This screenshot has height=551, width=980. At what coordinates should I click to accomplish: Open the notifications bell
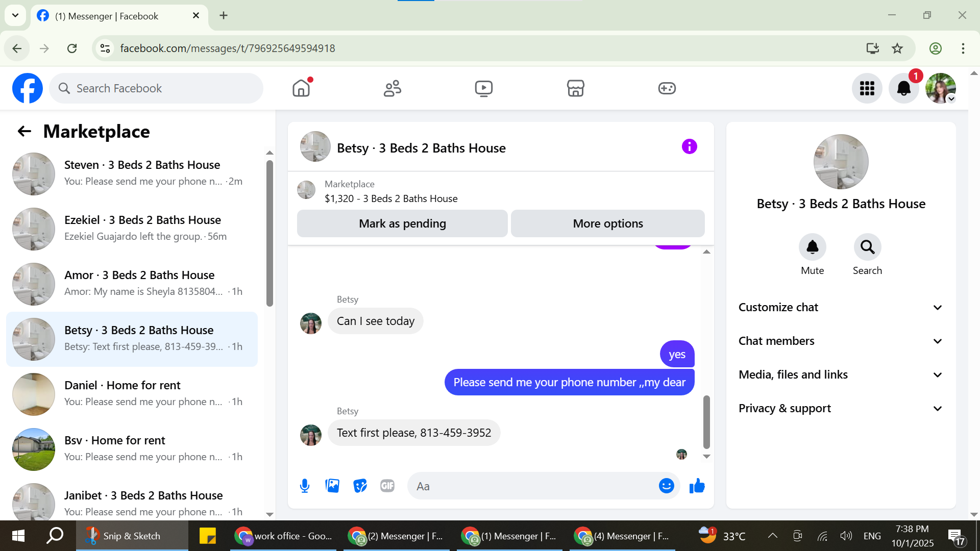903,88
